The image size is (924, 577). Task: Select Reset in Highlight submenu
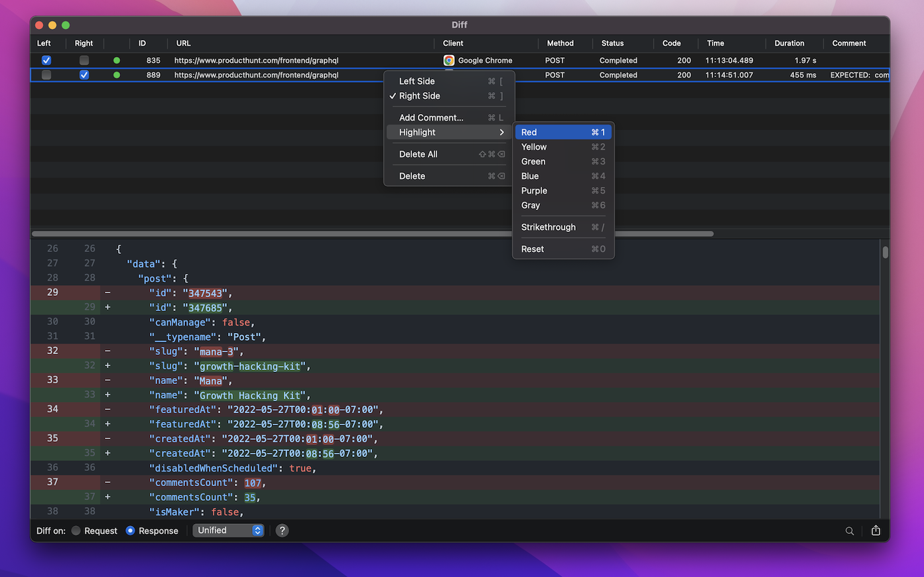point(563,249)
